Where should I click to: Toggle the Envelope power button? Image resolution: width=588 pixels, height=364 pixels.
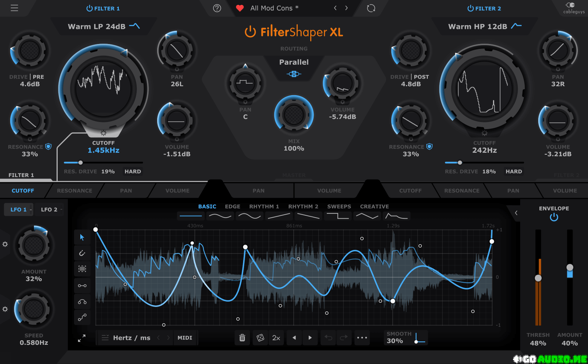pyautogui.click(x=554, y=217)
